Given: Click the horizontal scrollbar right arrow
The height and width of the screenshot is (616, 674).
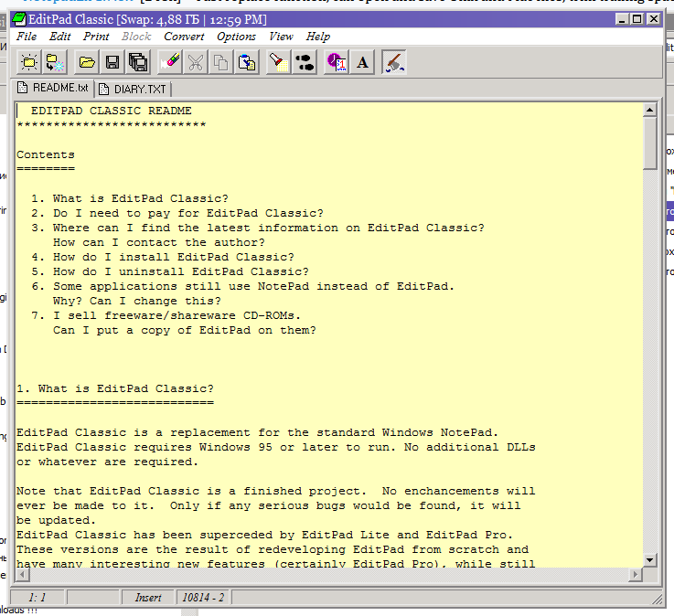Looking at the screenshot, I should pyautogui.click(x=635, y=575).
